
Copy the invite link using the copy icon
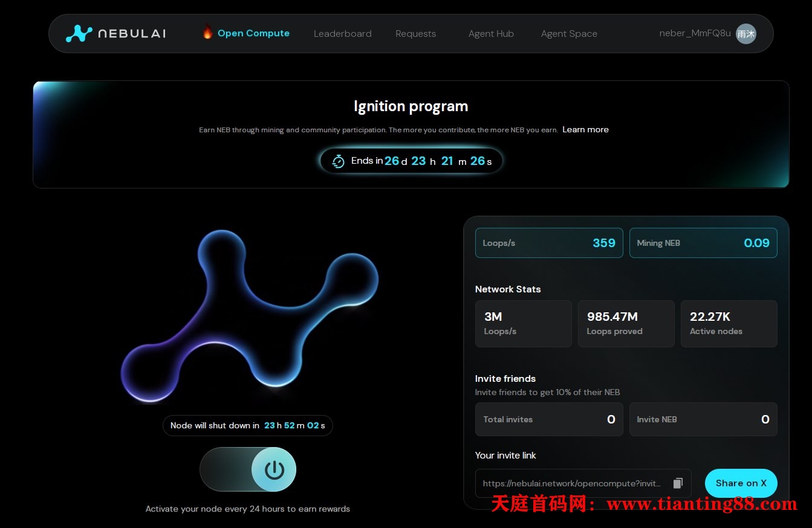pos(678,483)
